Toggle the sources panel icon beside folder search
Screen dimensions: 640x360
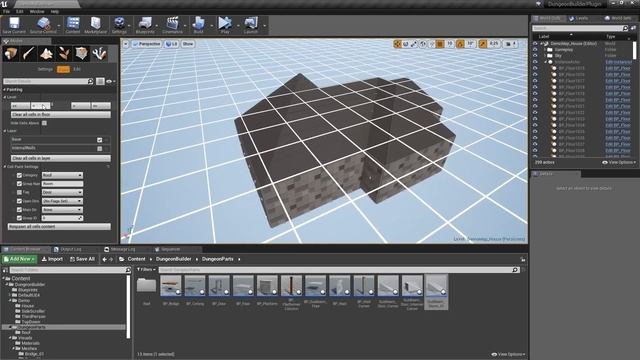(5, 270)
